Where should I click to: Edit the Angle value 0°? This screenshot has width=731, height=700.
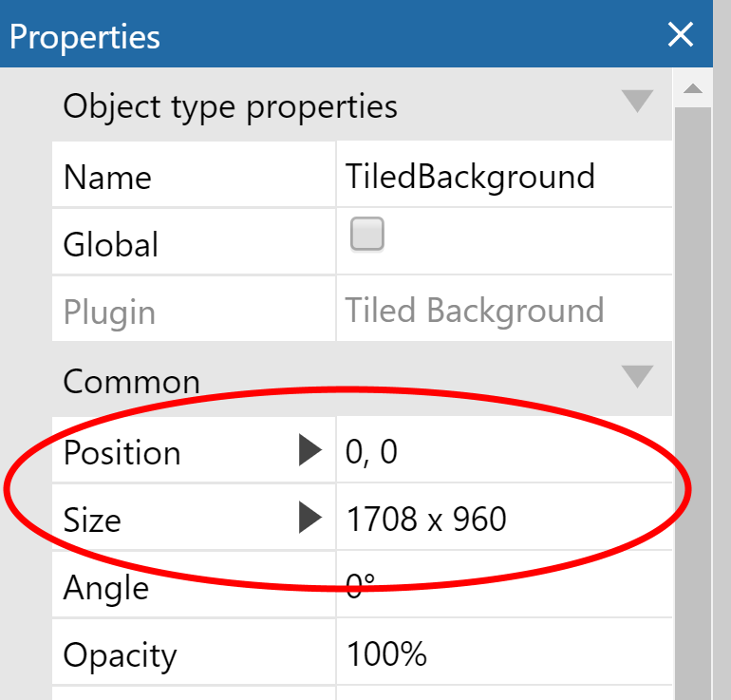pos(504,585)
